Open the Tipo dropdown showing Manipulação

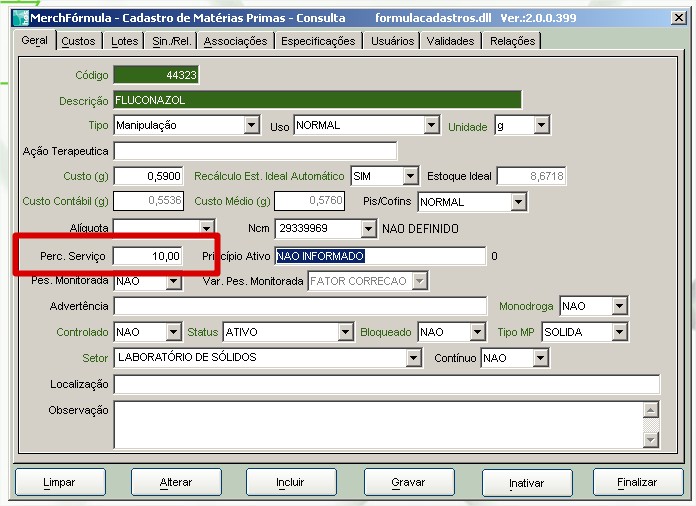pos(251,126)
